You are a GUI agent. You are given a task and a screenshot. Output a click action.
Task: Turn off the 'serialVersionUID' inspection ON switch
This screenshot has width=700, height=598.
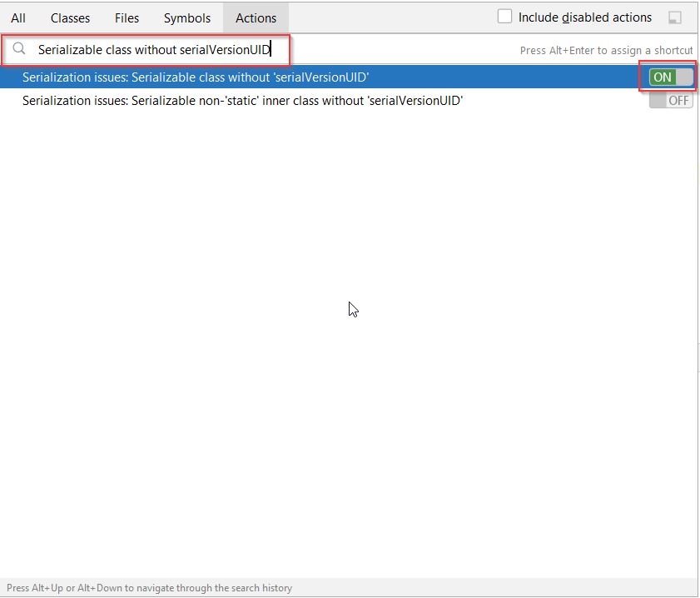[671, 77]
